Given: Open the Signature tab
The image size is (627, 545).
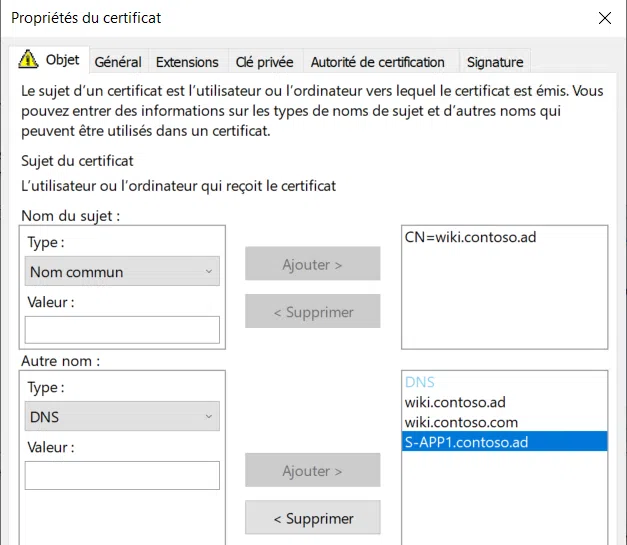Looking at the screenshot, I should (x=495, y=62).
